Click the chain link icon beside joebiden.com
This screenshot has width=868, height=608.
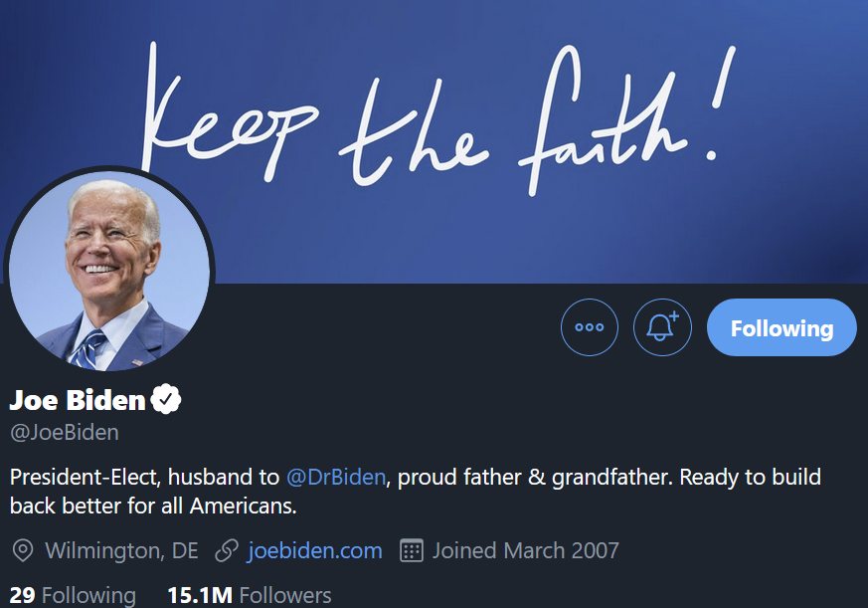[x=227, y=550]
